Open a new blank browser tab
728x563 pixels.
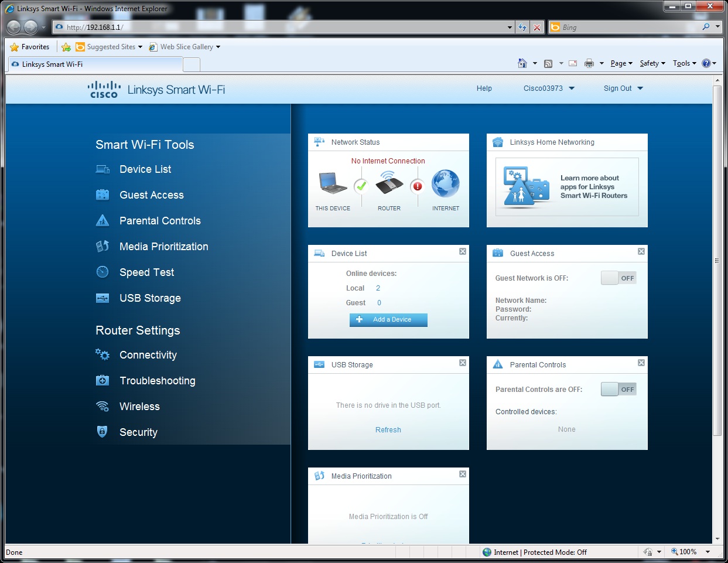pos(192,65)
